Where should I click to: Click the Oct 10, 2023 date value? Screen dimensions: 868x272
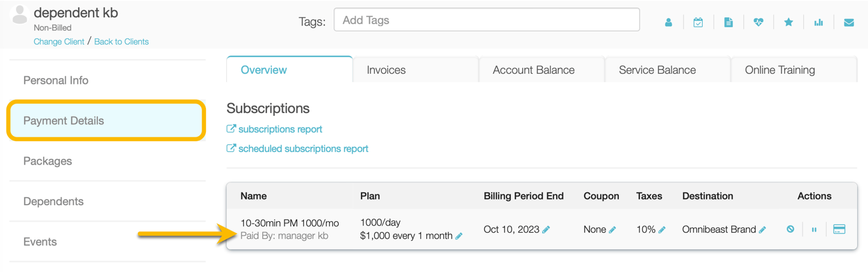coord(512,229)
